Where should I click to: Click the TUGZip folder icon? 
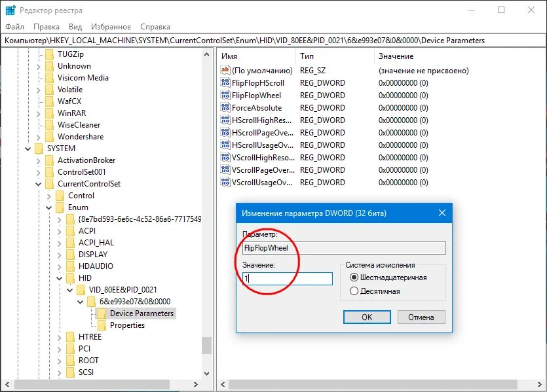coord(50,54)
